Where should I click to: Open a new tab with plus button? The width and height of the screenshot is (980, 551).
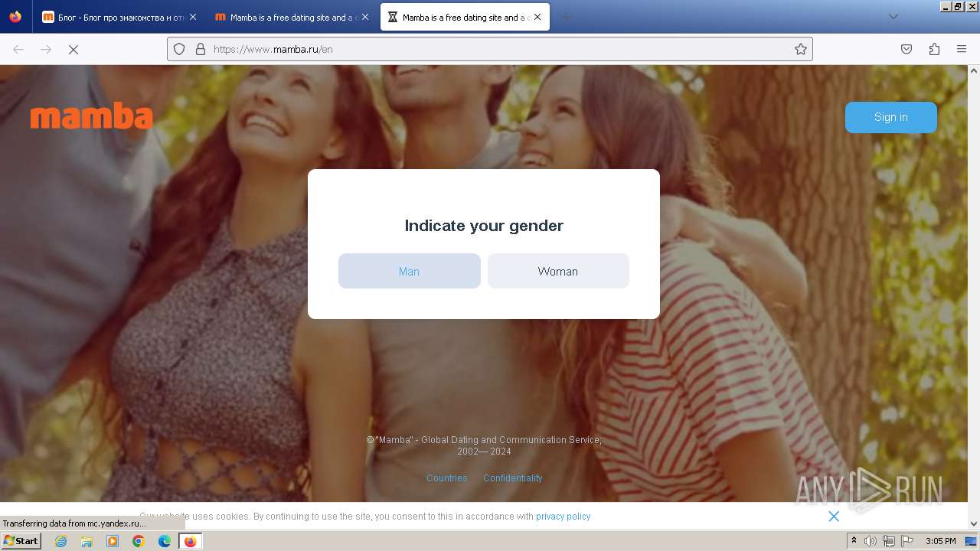[566, 17]
